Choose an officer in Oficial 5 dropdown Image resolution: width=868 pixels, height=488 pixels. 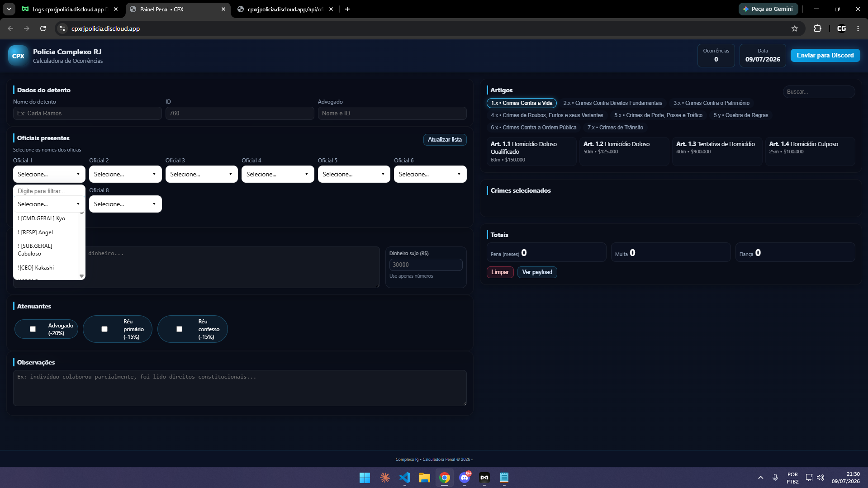(354, 174)
